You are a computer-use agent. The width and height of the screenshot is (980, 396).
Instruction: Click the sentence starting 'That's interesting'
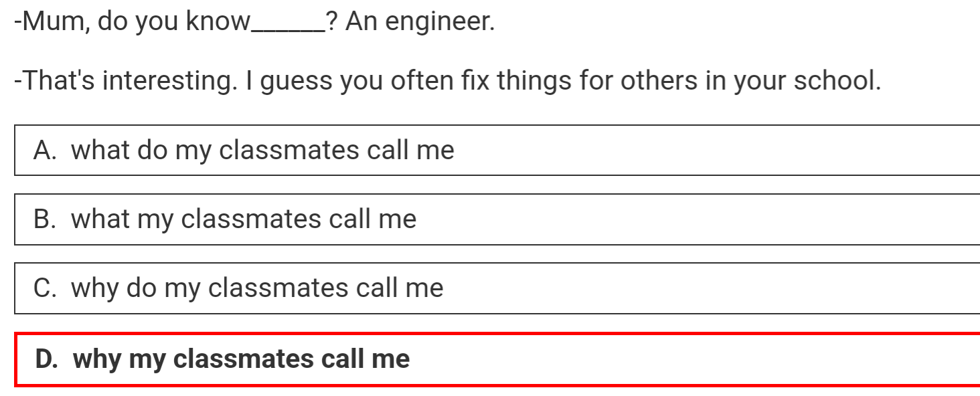(x=448, y=82)
